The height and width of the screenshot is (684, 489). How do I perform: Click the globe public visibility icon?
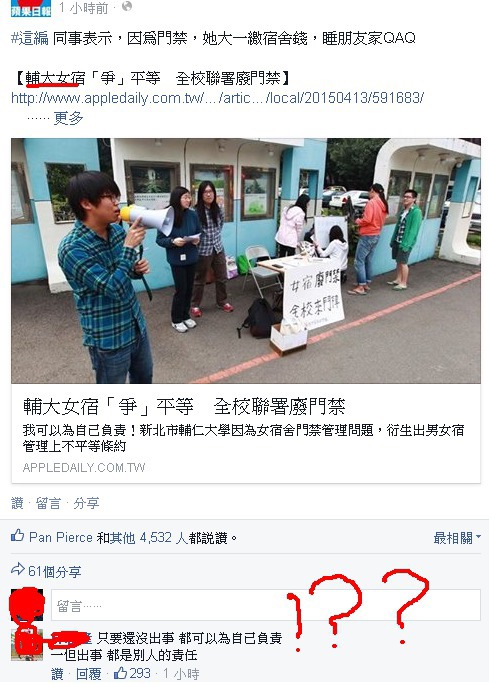point(127,7)
